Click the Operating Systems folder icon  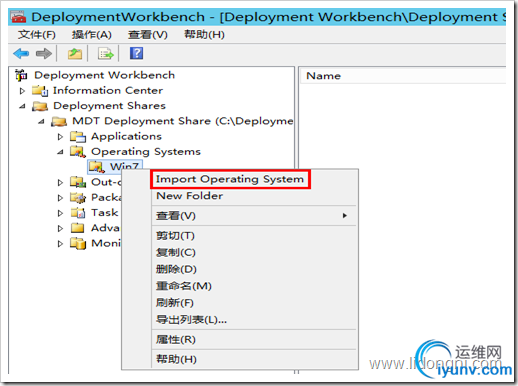78,152
